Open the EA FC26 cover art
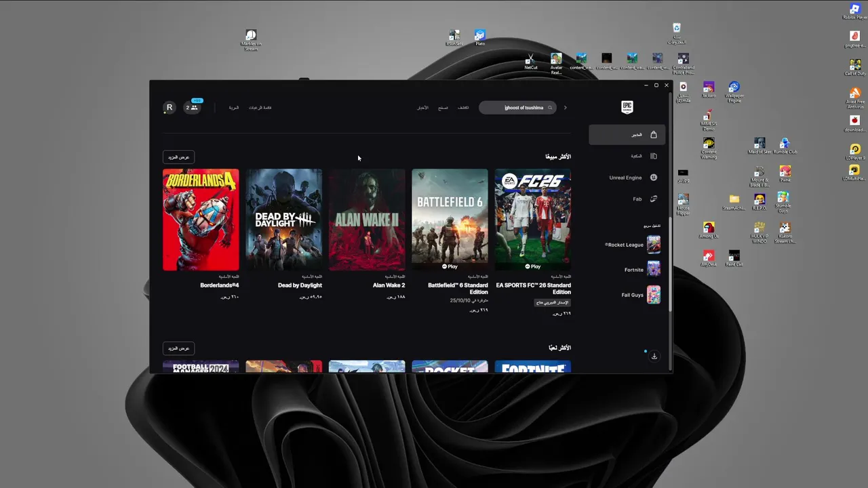Screen dimensions: 868x488 (533, 220)
